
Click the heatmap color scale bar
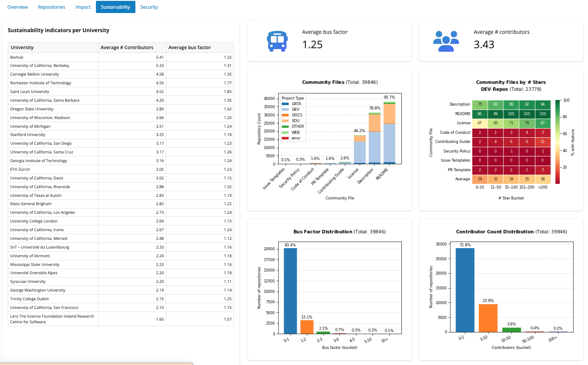pos(558,142)
